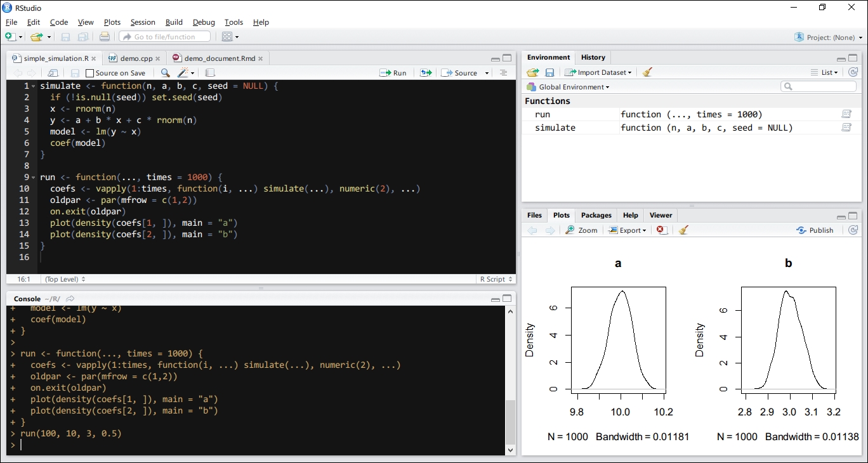Switch to the Viewer tab
Viewport: 868px width, 463px height.
coord(661,215)
